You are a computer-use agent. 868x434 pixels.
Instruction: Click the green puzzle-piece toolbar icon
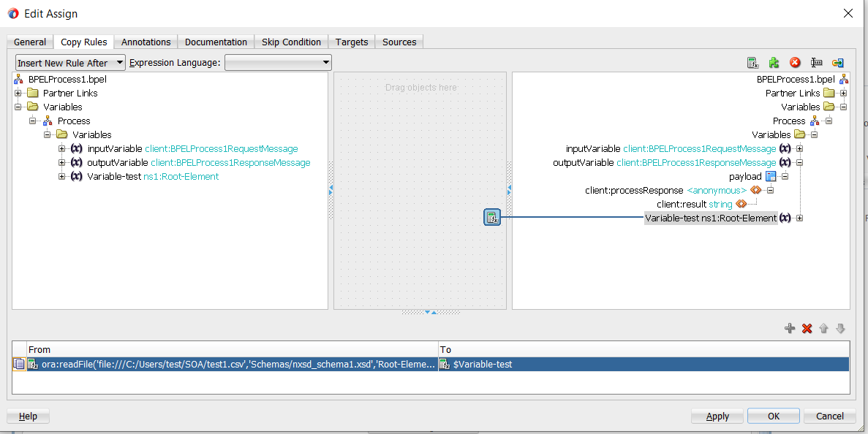(x=774, y=63)
